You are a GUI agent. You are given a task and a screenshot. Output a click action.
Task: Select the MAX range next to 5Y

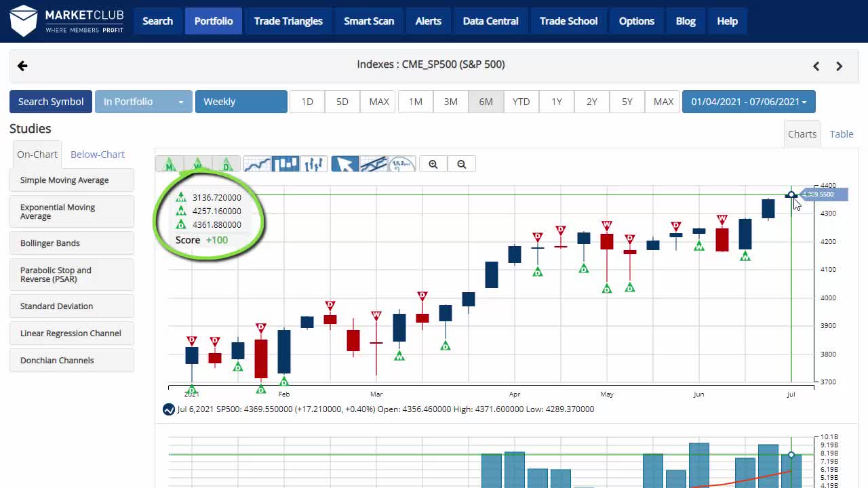point(663,102)
